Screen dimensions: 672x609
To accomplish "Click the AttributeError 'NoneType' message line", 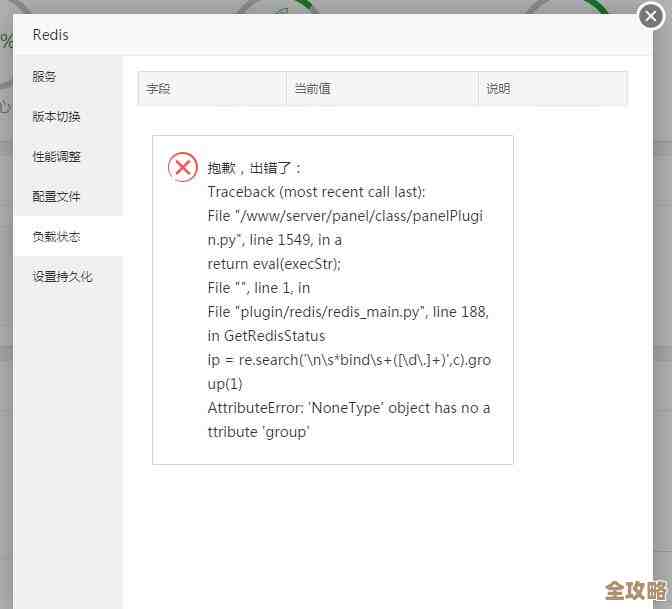I will click(349, 420).
